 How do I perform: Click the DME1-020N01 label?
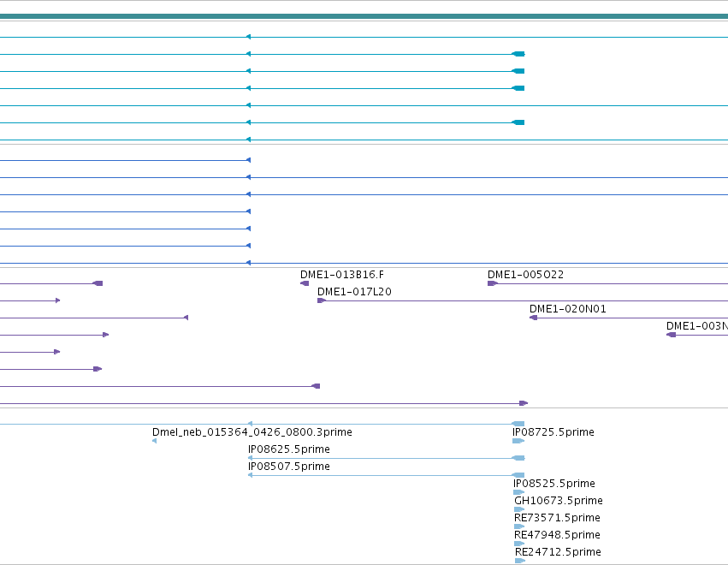pyautogui.click(x=568, y=309)
